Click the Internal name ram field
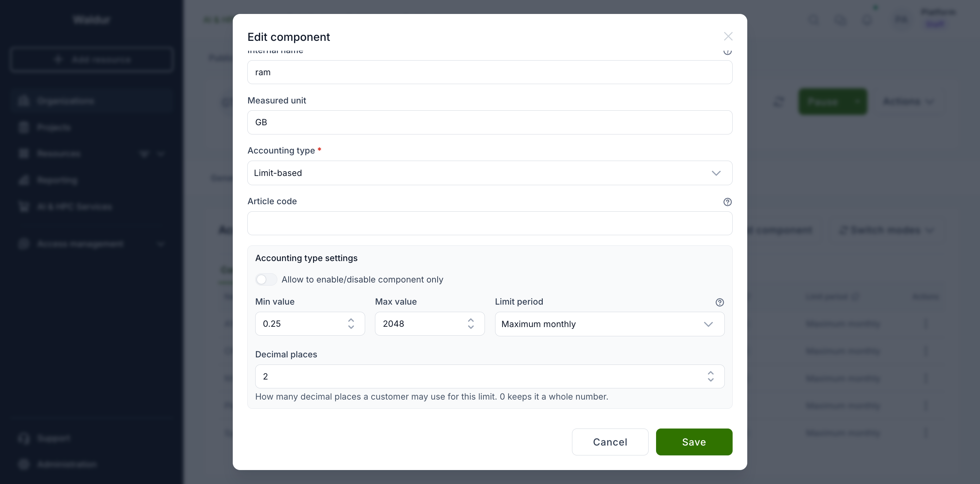 490,72
